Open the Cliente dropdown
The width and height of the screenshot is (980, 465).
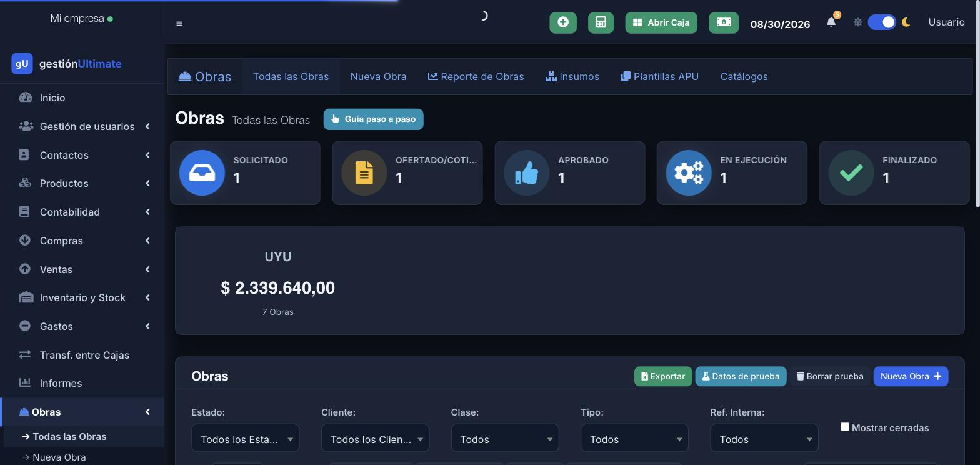375,438
